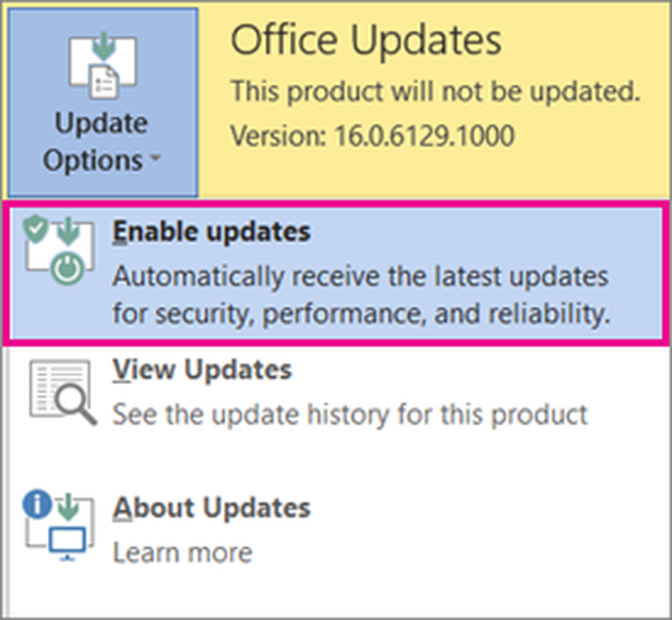Click the Enable updates power icon
The image size is (672, 620).
coord(68,269)
